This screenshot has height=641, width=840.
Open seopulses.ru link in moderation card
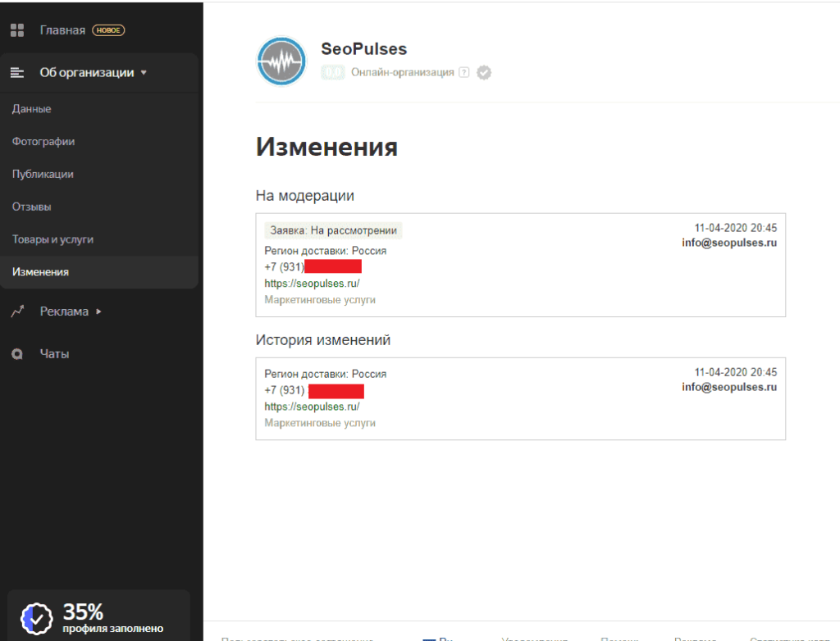click(x=312, y=284)
